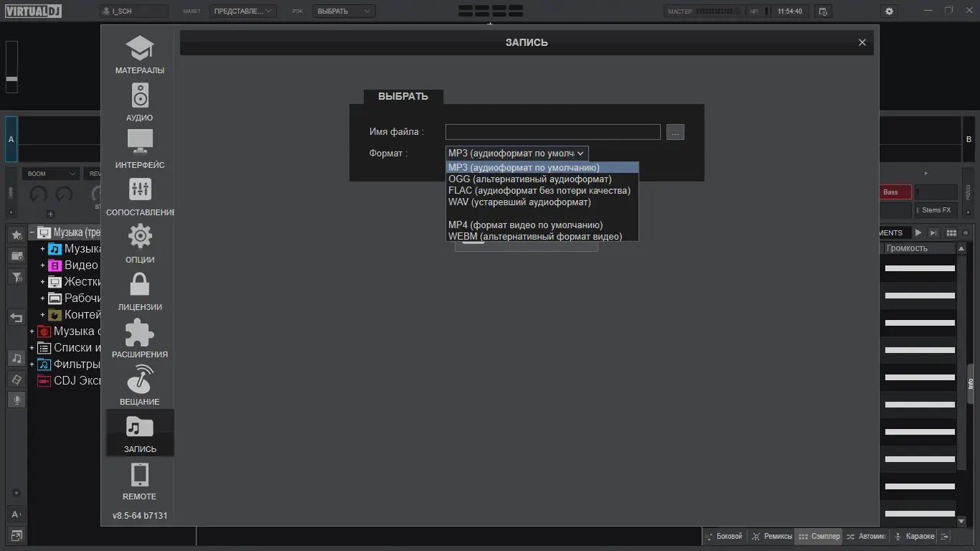The image size is (980, 551).
Task: Open the Вещание broadcast section
Action: [x=140, y=387]
